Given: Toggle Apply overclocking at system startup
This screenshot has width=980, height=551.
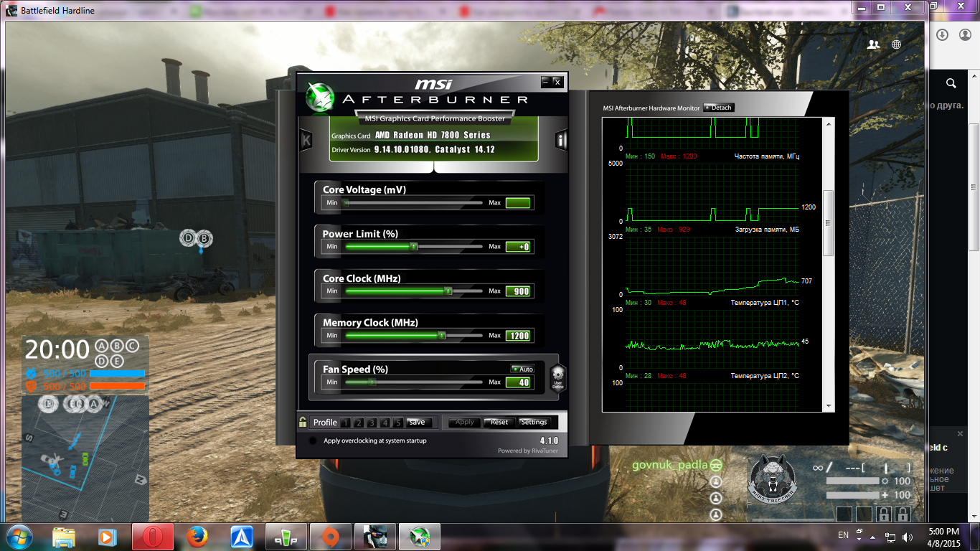Looking at the screenshot, I should click(x=312, y=441).
